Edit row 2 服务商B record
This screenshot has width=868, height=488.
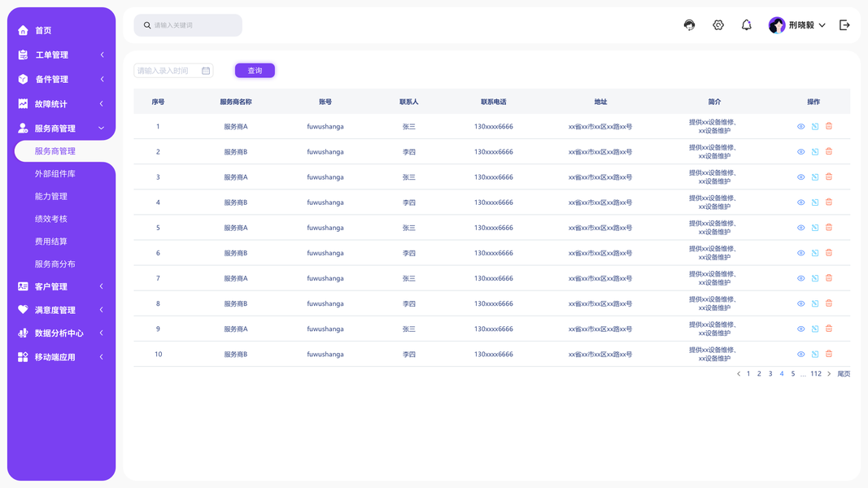point(815,152)
